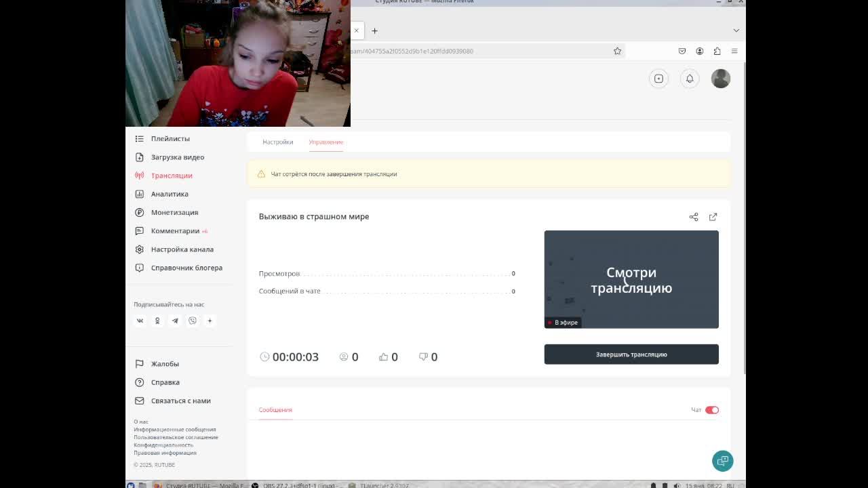Click the Связаться с нами envelope icon
Image resolution: width=868 pixels, height=488 pixels.
pyautogui.click(x=139, y=401)
